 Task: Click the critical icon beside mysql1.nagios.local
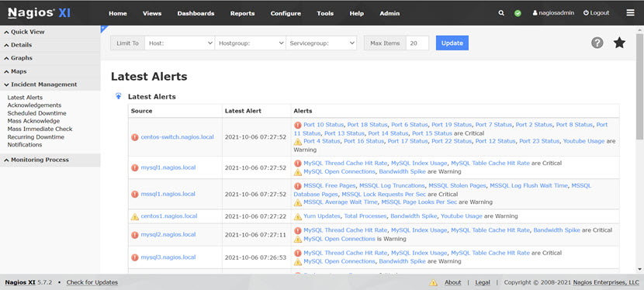[x=135, y=167]
